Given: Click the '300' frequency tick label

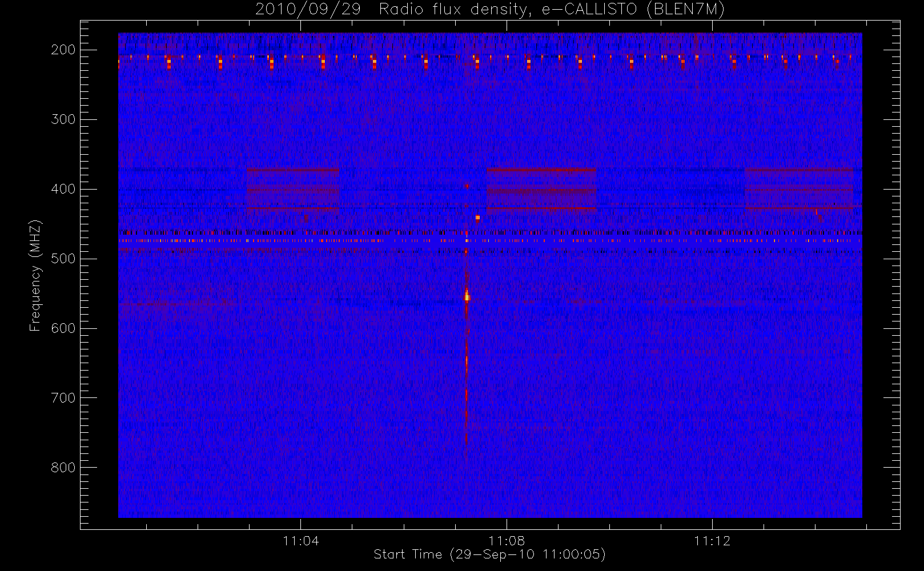Looking at the screenshot, I should click(63, 119).
